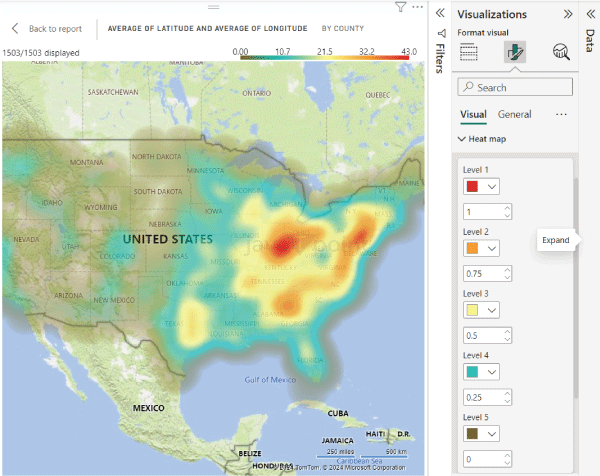Expand the Filters pane with double chevron
This screenshot has width=600, height=476.
[x=440, y=13]
